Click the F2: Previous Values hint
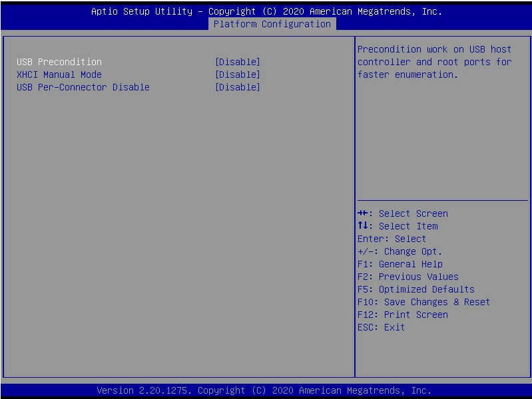532x399 pixels. point(407,277)
